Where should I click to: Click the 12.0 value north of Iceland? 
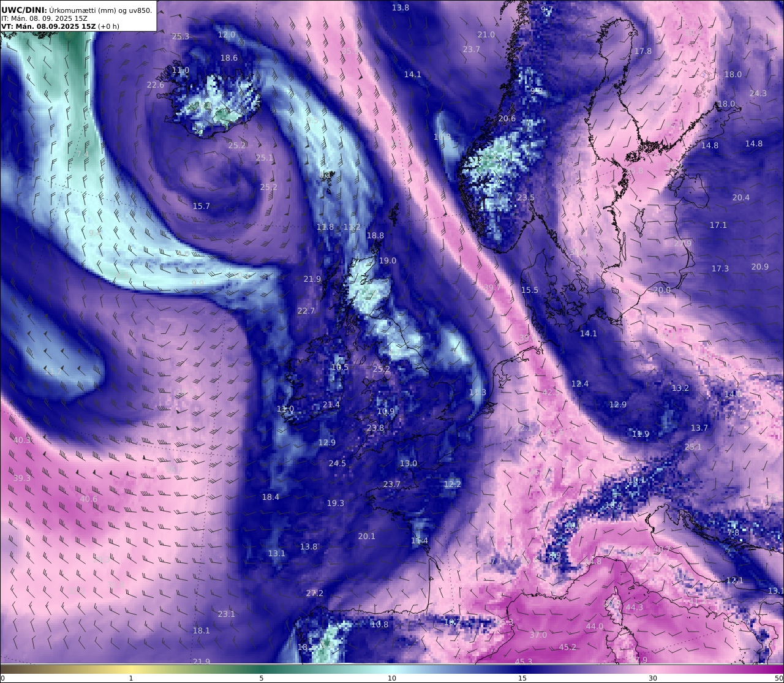(x=227, y=35)
